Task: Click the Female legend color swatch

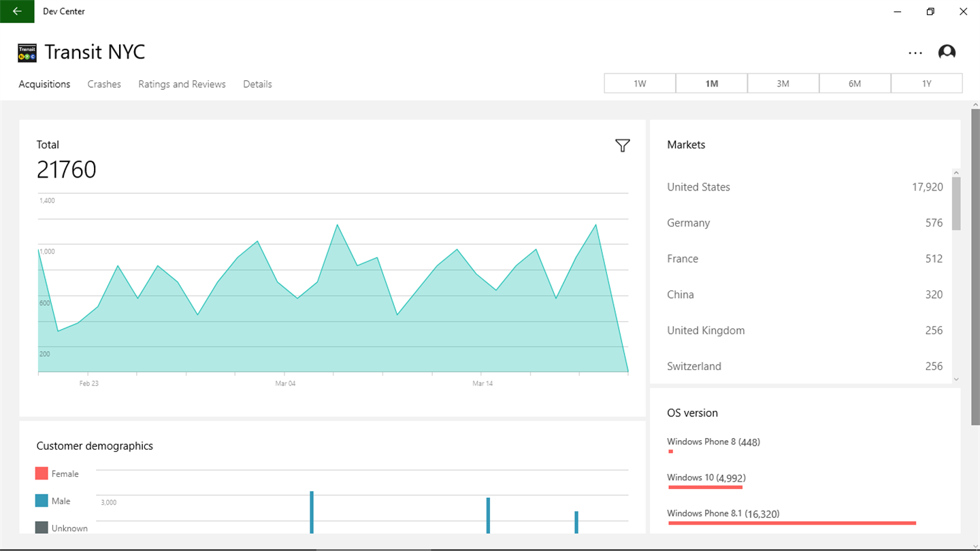Action: click(x=42, y=473)
